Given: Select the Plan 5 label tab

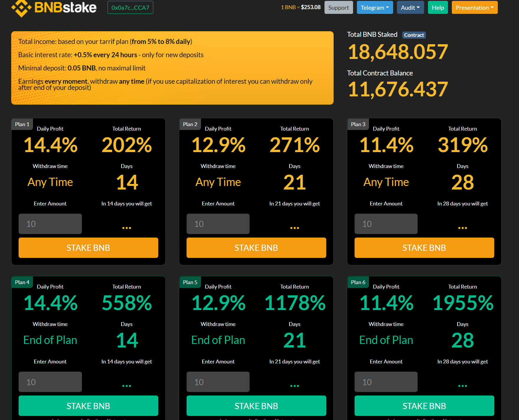Looking at the screenshot, I should point(190,282).
